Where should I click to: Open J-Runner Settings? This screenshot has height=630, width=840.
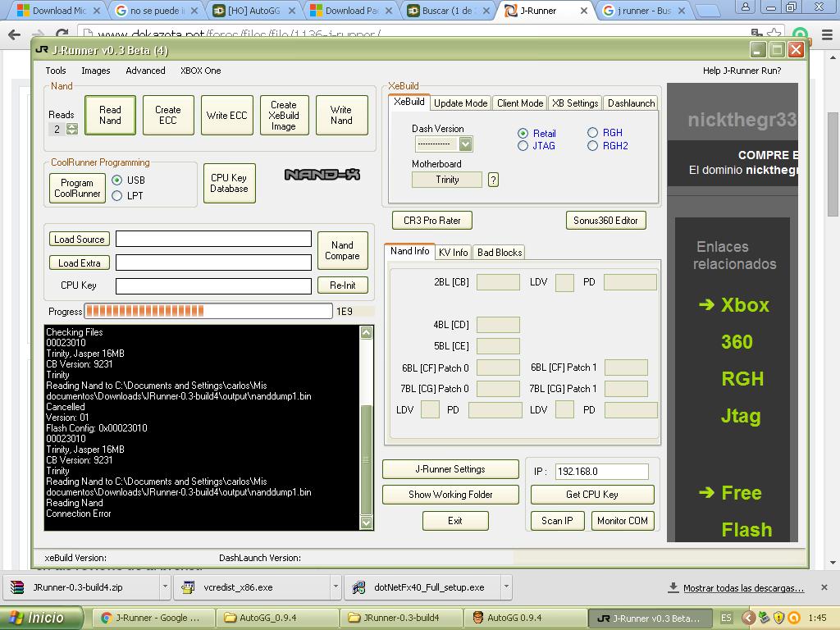[450, 469]
